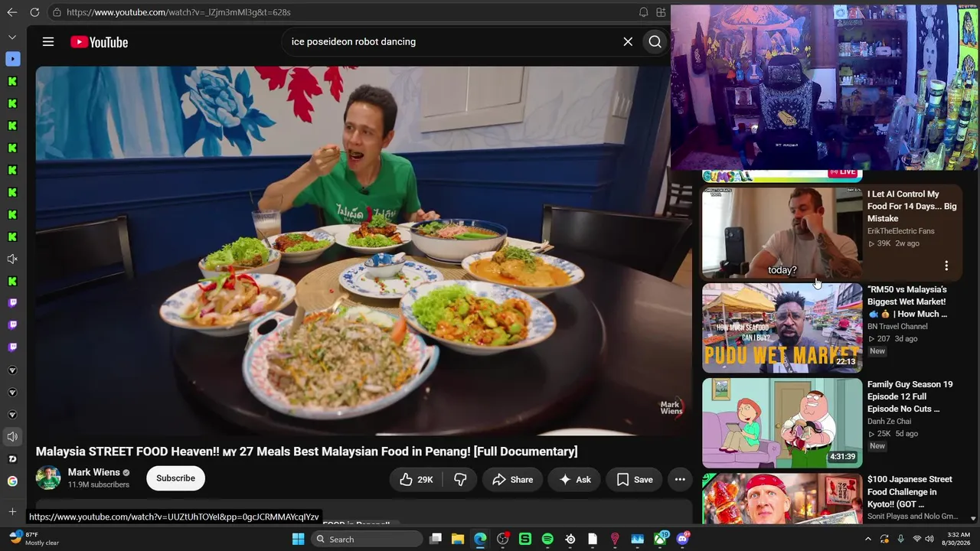Open the volume speaker tray icon
Viewport: 980px width, 551px height.
click(929, 540)
